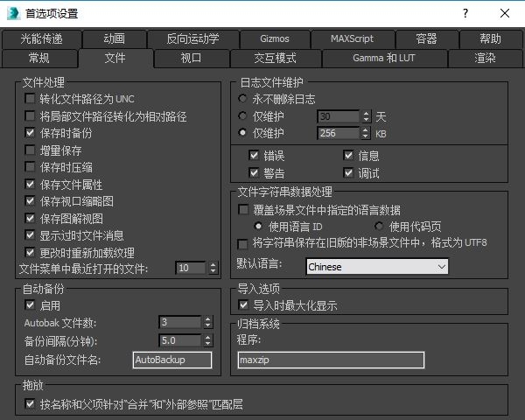525x420 pixels.
Task: Click the Autobak 文件数 field
Action: (180, 323)
